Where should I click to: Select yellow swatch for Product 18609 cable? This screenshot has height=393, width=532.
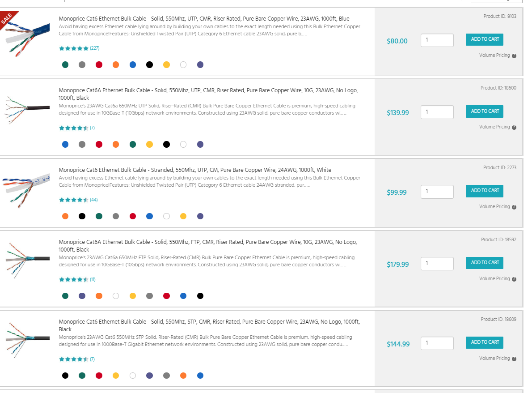tap(116, 376)
